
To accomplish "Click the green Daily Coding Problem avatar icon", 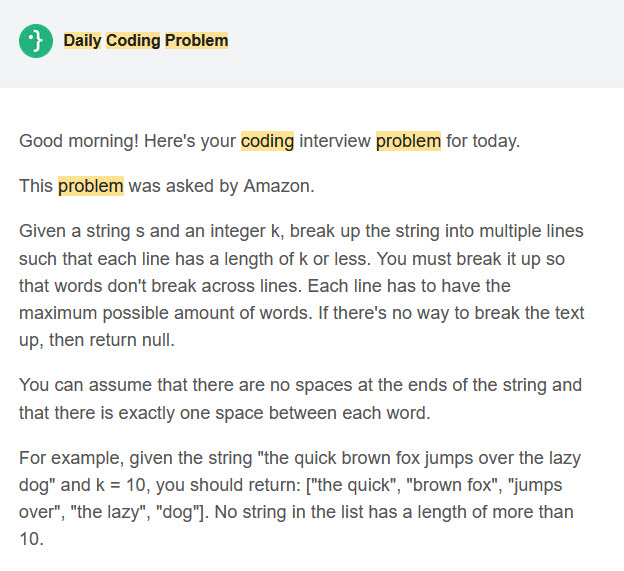I will pos(36,41).
